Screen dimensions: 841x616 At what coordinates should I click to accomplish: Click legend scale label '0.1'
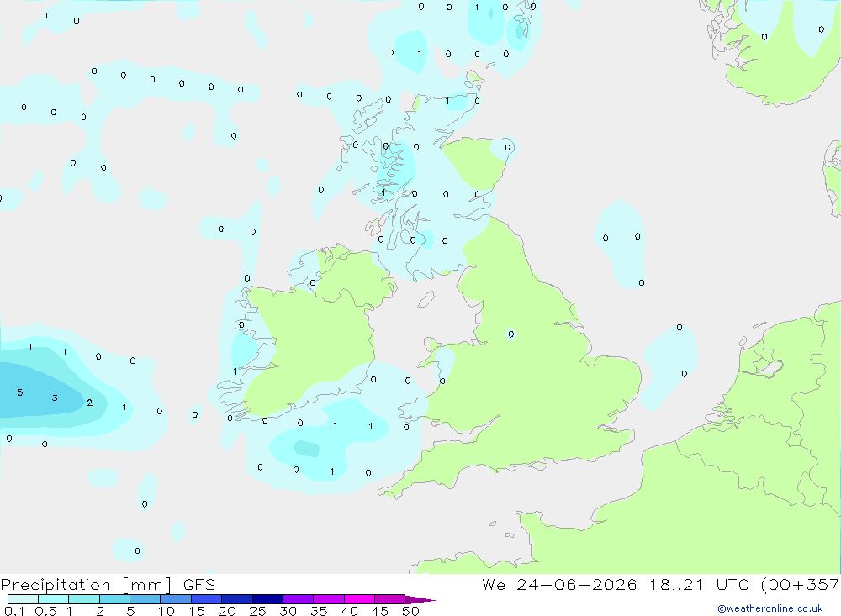[14, 611]
